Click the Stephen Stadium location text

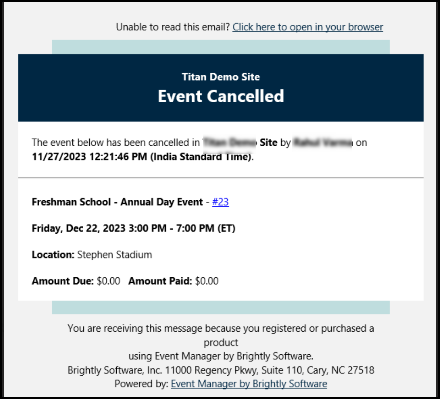115,255
